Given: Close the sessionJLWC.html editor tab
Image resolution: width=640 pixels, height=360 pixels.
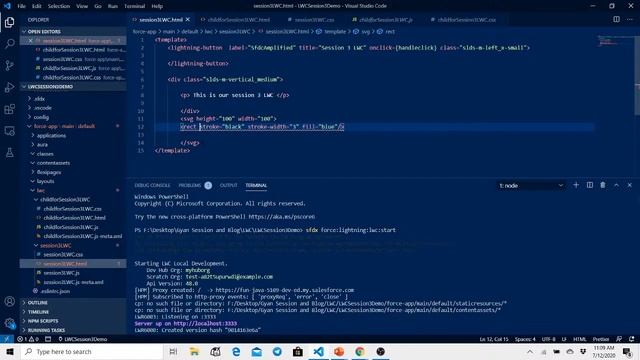Looking at the screenshot, I should 188,20.
